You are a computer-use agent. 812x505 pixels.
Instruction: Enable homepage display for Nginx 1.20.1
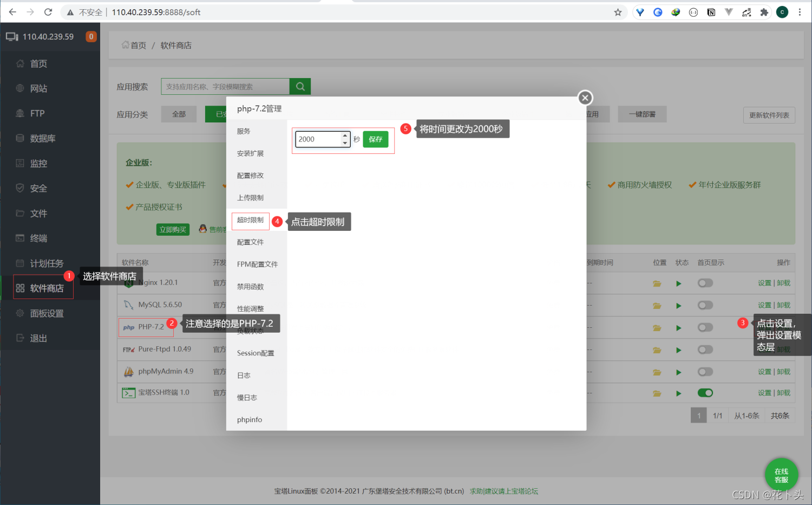(705, 283)
